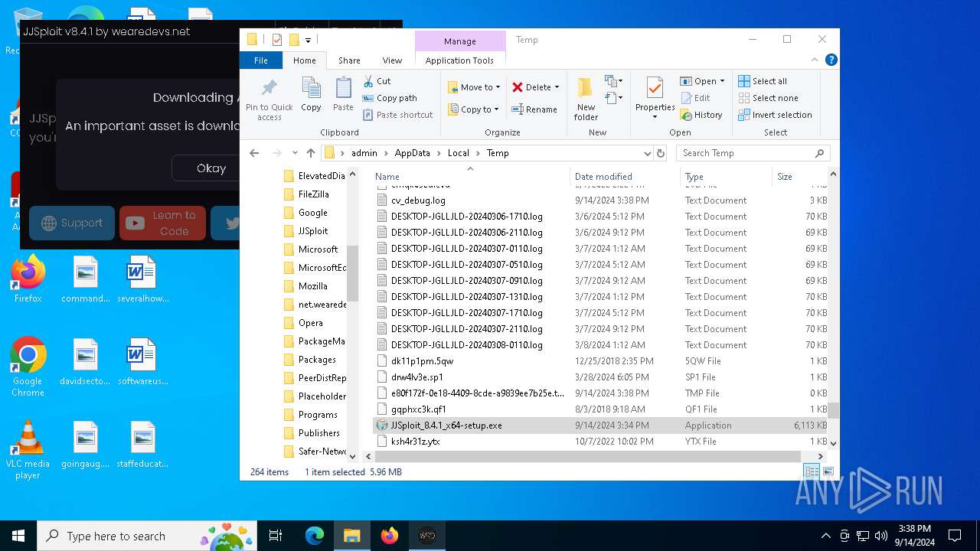Open the Delete dropdown arrow

tap(557, 87)
